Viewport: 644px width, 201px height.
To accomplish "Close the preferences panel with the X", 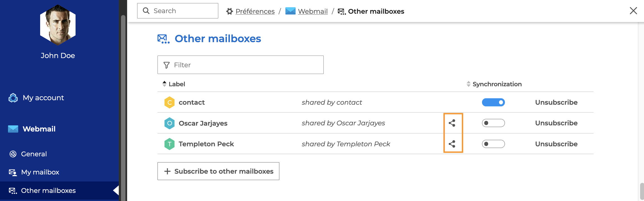I will click(633, 11).
